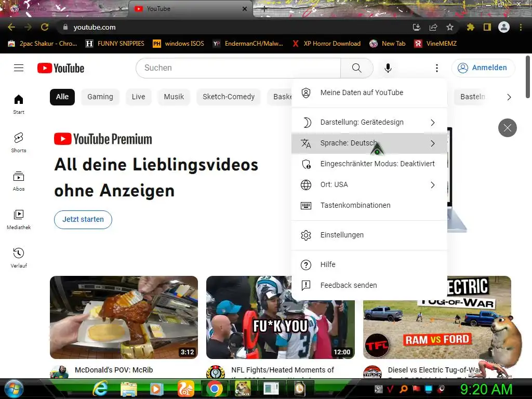Open the Chrome profile avatar
The width and height of the screenshot is (532, 399).
pos(503,27)
